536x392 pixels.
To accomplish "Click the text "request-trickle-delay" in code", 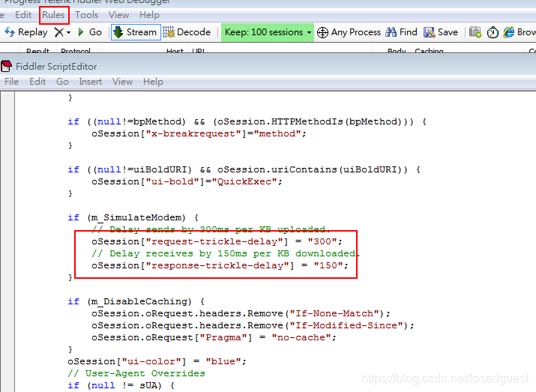I will [x=217, y=241].
